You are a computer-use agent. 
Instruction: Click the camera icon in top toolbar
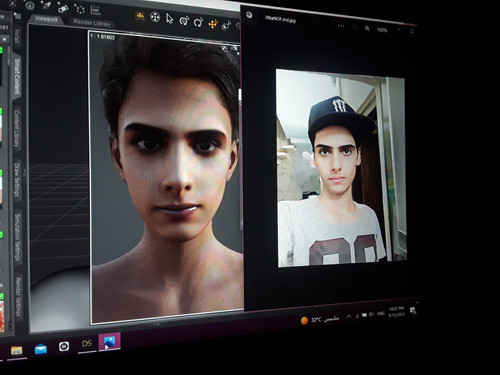pyautogui.click(x=63, y=7)
